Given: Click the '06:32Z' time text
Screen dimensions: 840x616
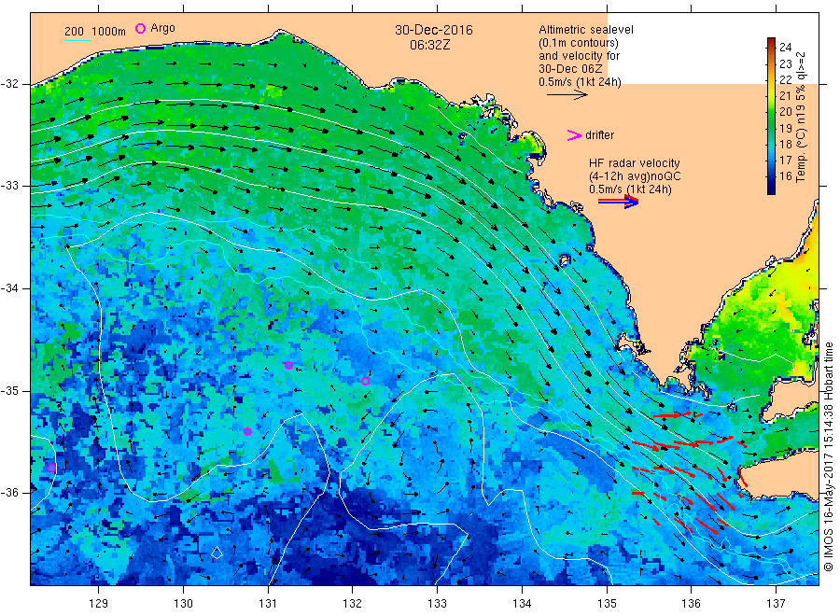Looking at the screenshot, I should 430,45.
